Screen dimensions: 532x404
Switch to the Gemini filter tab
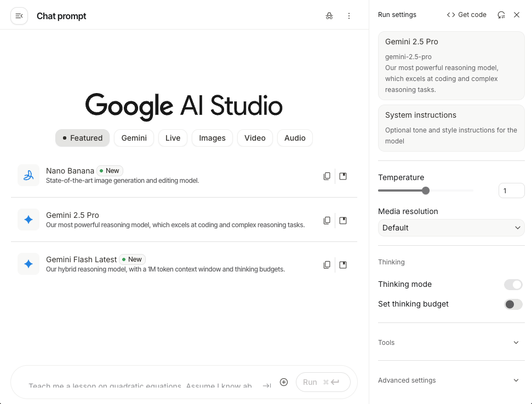point(134,138)
